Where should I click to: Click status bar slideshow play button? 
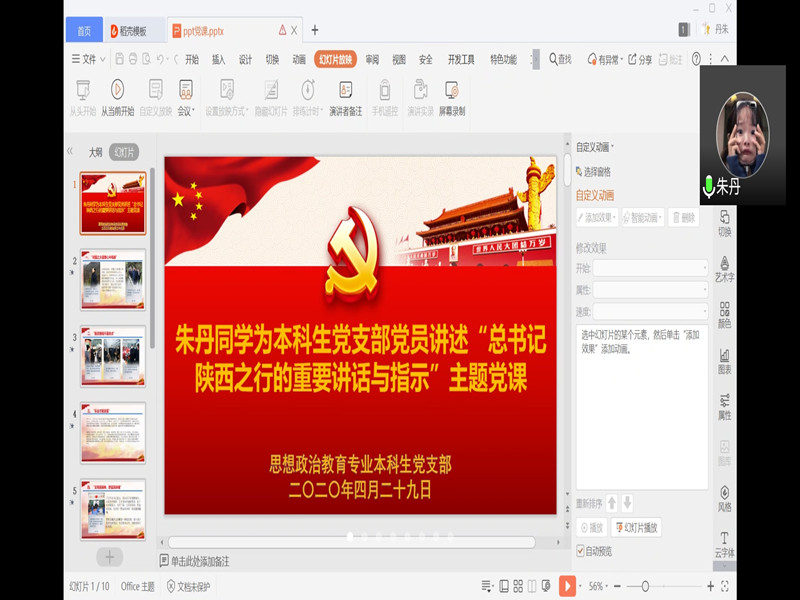[567, 586]
